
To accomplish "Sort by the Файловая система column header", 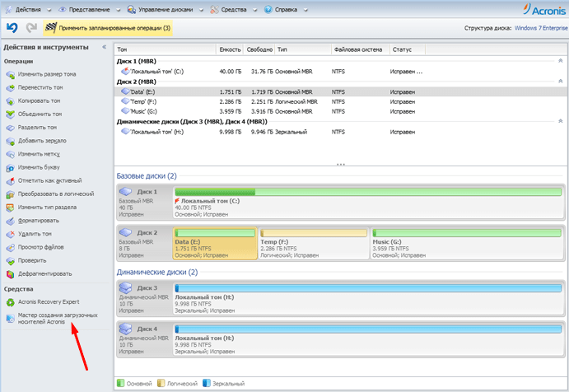I will point(361,49).
